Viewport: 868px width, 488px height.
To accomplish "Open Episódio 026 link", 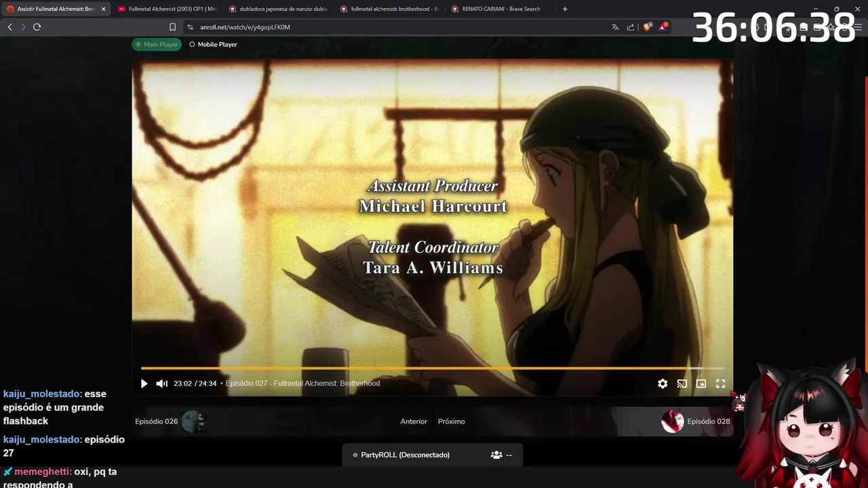I will point(157,422).
